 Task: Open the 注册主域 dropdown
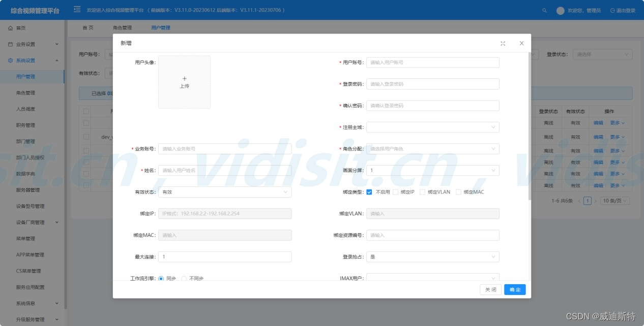coord(432,127)
